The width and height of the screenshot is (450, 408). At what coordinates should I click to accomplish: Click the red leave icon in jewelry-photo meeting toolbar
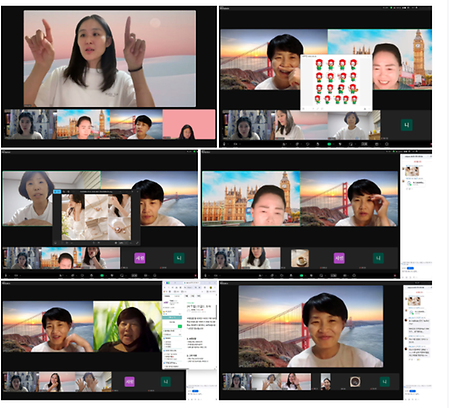point(196,275)
